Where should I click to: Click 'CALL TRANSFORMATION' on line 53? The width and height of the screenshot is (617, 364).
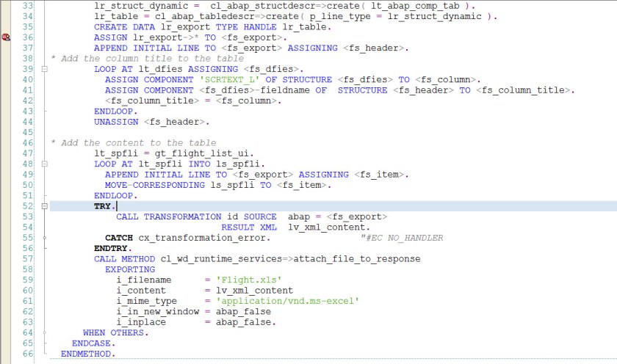coord(169,217)
